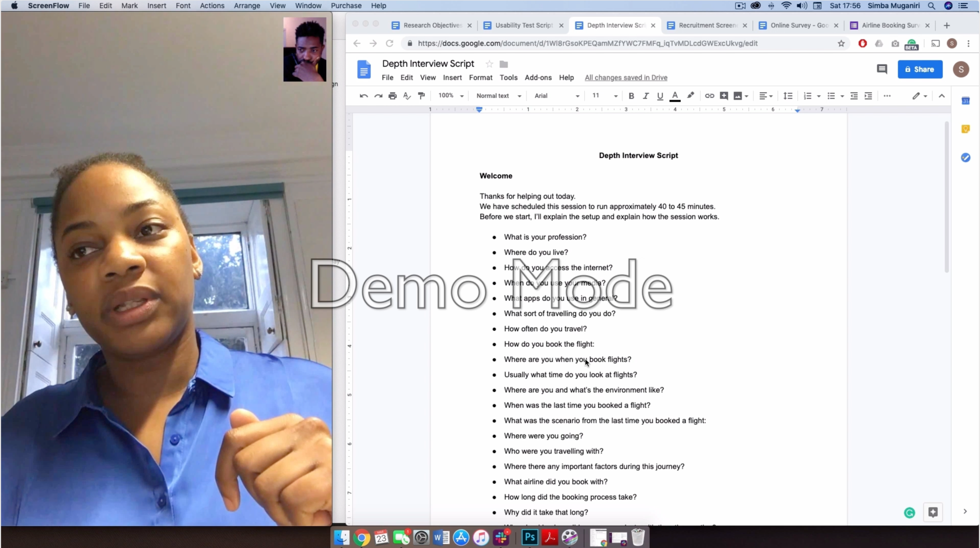
Task: Open Photoshop from the Dock
Action: 530,537
